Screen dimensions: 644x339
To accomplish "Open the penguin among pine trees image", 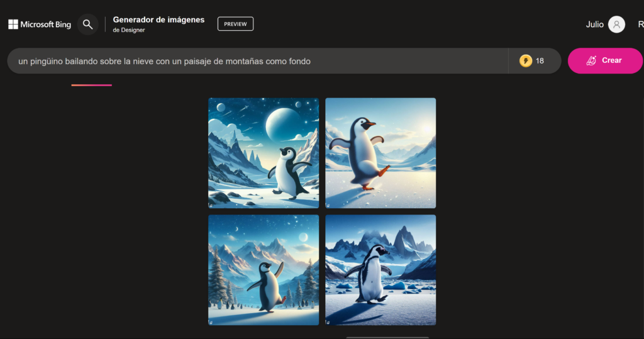I will point(264,270).
